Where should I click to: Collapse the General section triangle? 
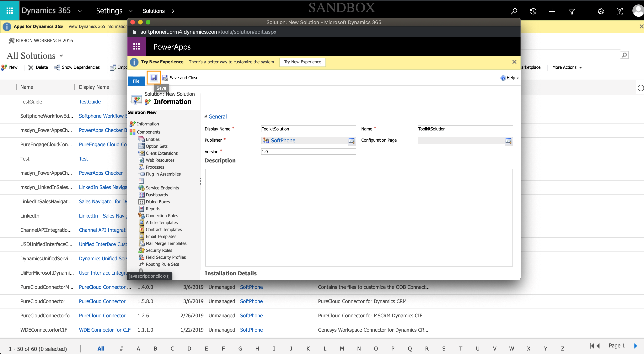click(x=206, y=116)
